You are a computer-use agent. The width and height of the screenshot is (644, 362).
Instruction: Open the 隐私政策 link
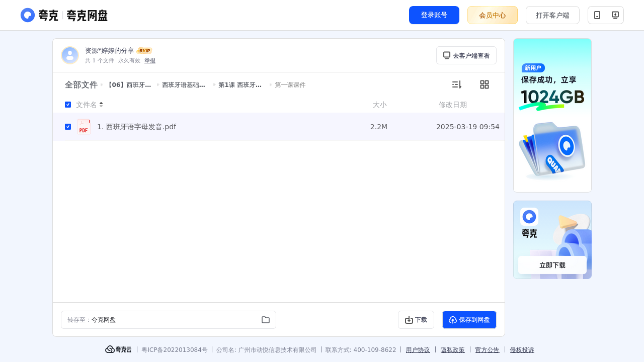[x=453, y=350]
